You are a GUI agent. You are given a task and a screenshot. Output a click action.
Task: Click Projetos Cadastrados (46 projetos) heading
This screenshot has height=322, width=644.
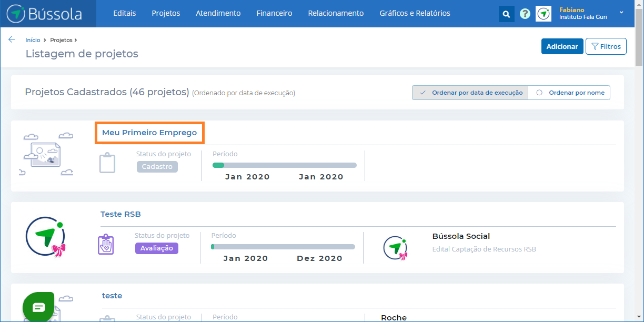coord(107,92)
